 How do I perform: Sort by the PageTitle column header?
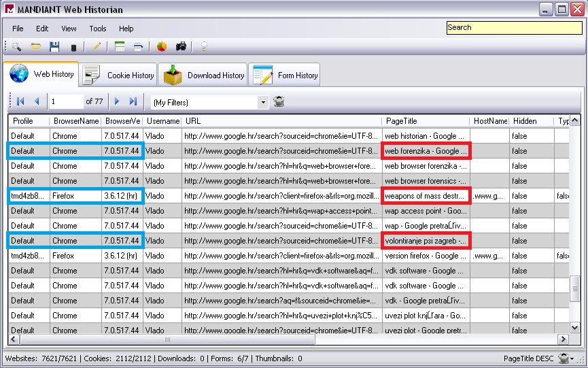pyautogui.click(x=425, y=121)
